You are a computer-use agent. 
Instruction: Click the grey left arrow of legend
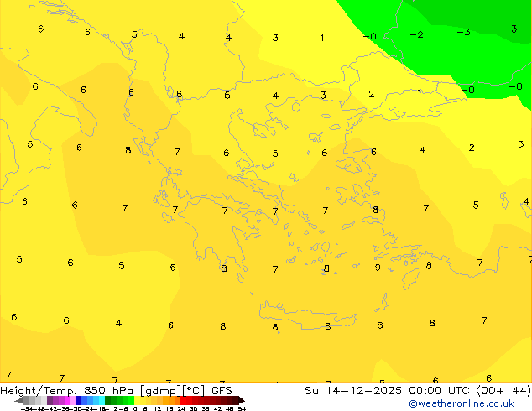click(18, 401)
